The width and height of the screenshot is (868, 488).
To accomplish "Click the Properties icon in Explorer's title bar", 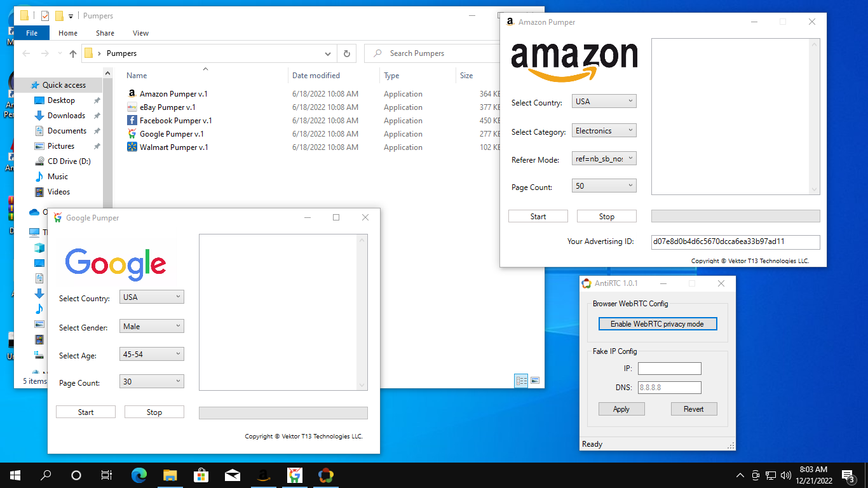I will (45, 16).
